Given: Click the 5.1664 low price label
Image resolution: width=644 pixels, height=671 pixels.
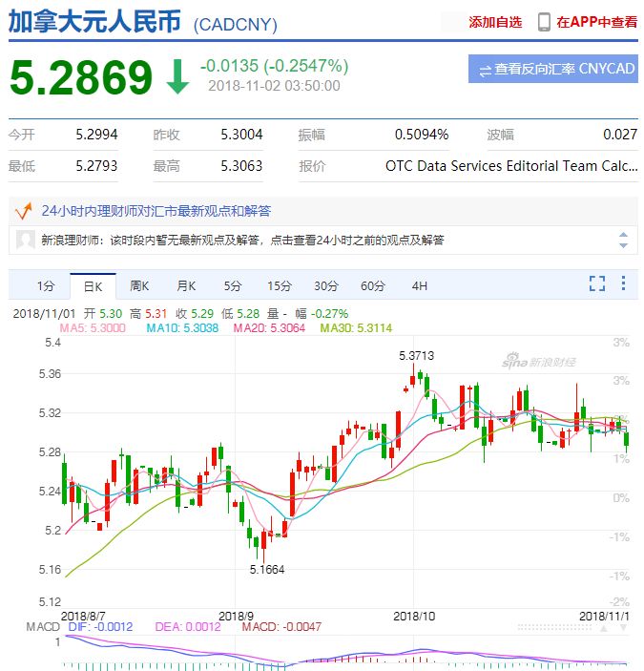Looking at the screenshot, I should pos(267,570).
